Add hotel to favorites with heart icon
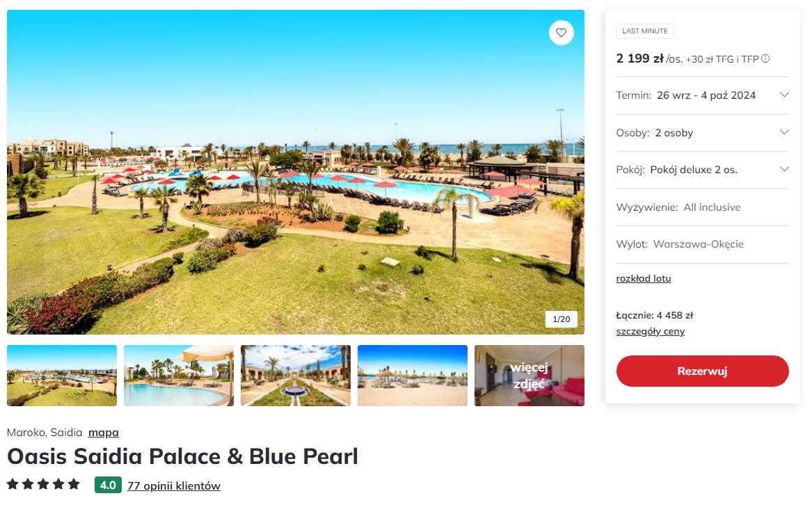 click(x=561, y=33)
